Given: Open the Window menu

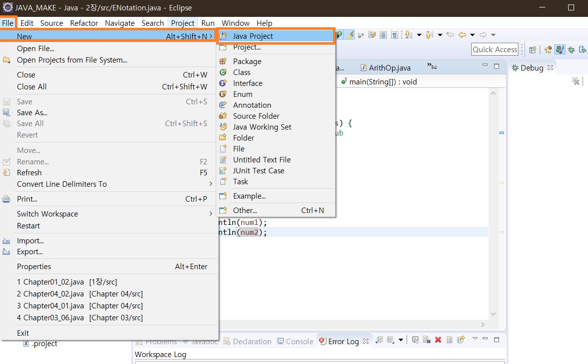Looking at the screenshot, I should click(236, 23).
